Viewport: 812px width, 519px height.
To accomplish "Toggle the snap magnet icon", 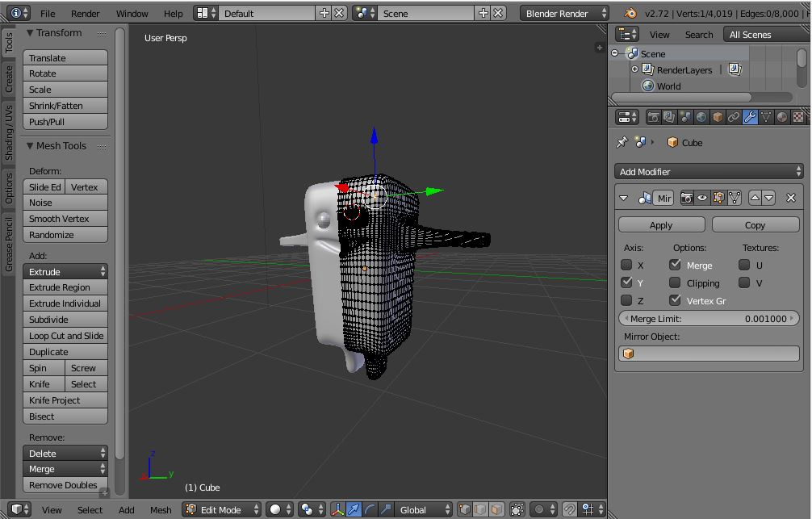I will pos(569,509).
